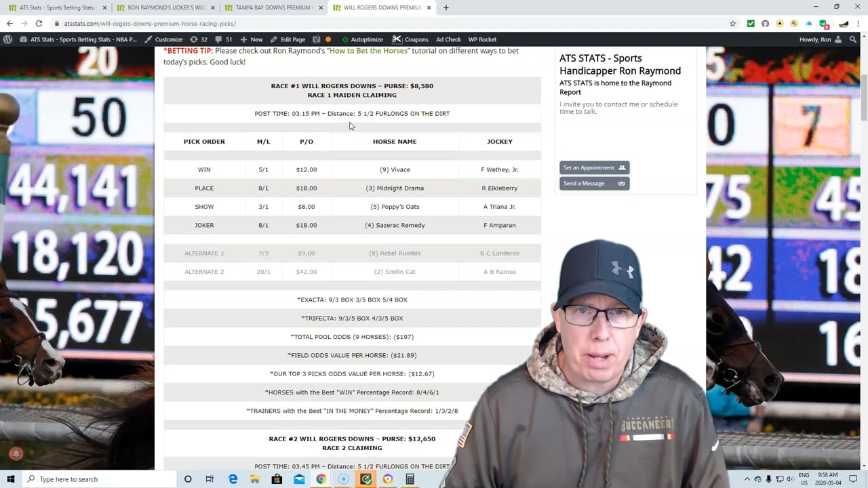Click the $42.00 payout value
The width and height of the screenshot is (868, 488).
tap(307, 272)
